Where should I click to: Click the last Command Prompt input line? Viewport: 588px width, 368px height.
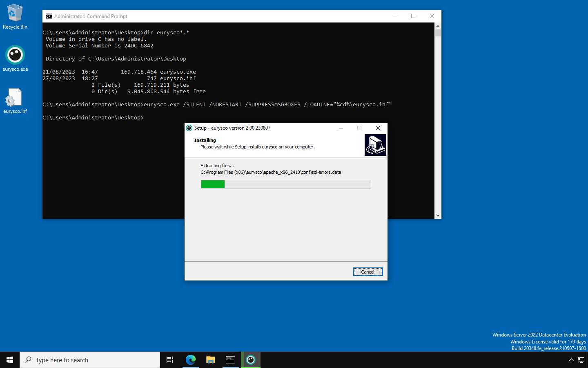[93, 118]
